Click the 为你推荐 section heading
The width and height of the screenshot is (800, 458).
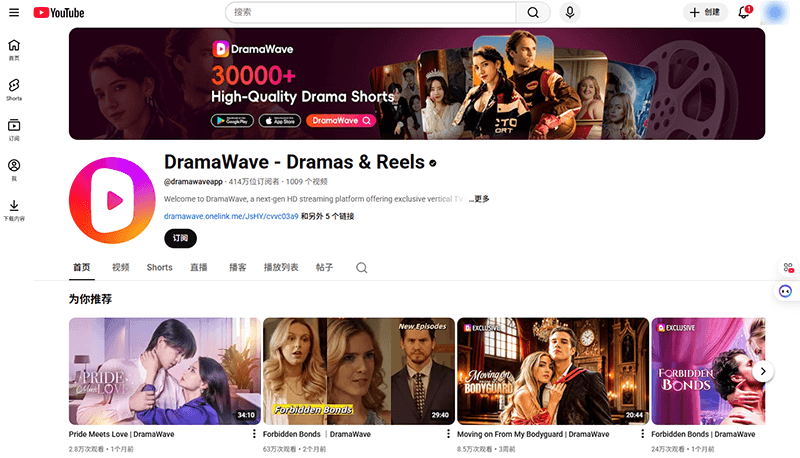(x=90, y=299)
